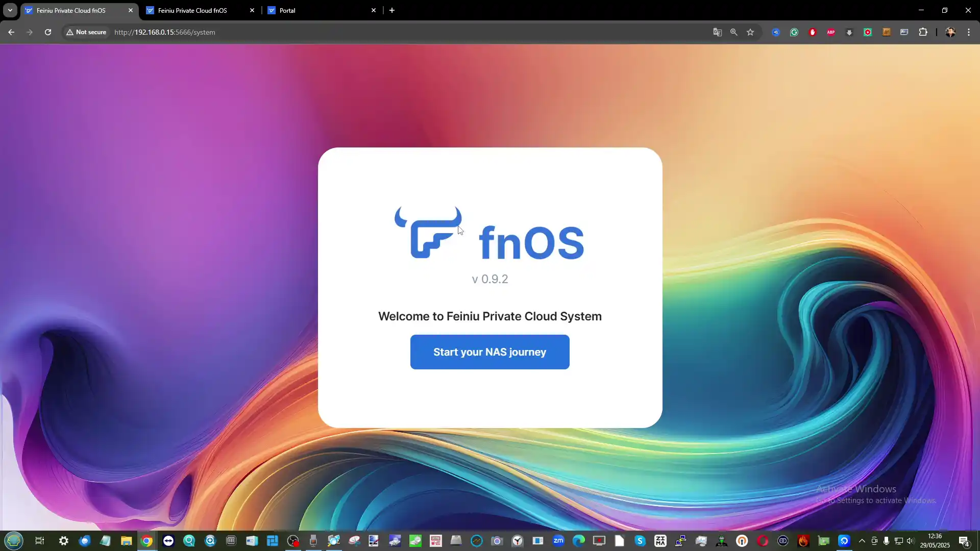This screenshot has width=980, height=551.
Task: Open the tab search dropdown arrow
Action: click(10, 10)
